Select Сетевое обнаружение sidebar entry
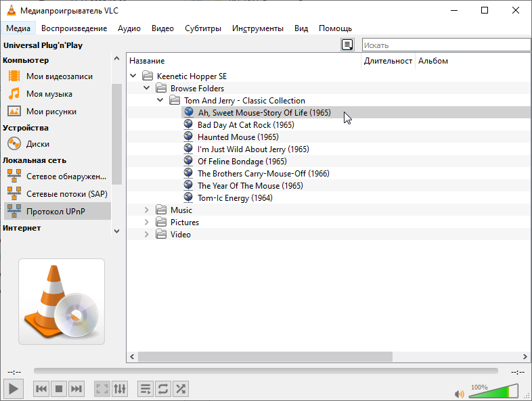Image resolution: width=532 pixels, height=401 pixels. 57,176
